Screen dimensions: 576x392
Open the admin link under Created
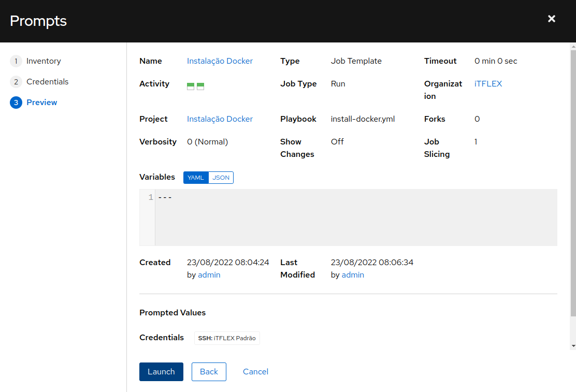click(209, 275)
